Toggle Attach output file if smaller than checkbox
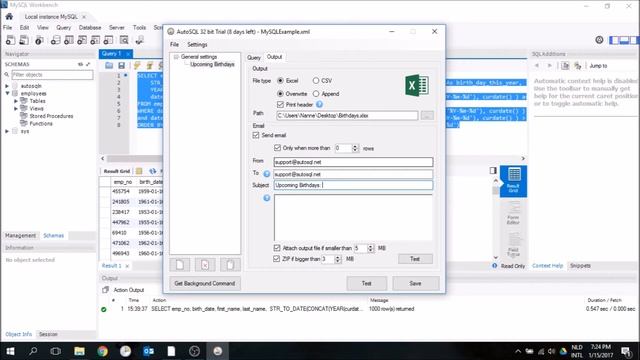The image size is (640, 360). point(277,248)
